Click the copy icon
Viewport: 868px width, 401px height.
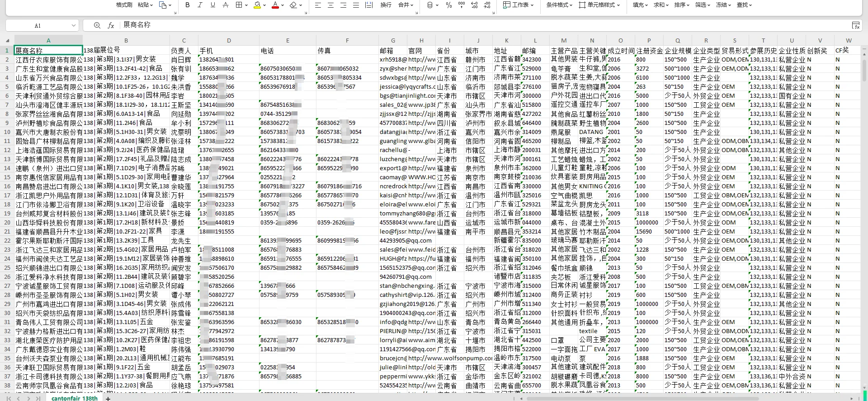(x=163, y=5)
